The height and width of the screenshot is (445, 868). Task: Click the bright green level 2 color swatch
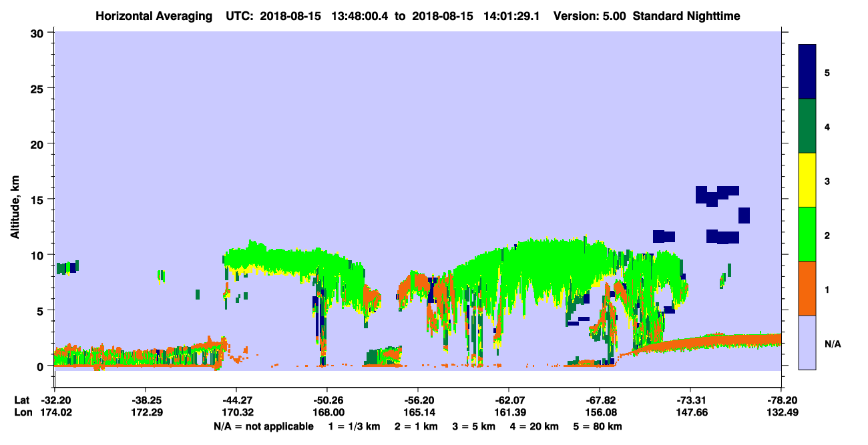tap(807, 234)
